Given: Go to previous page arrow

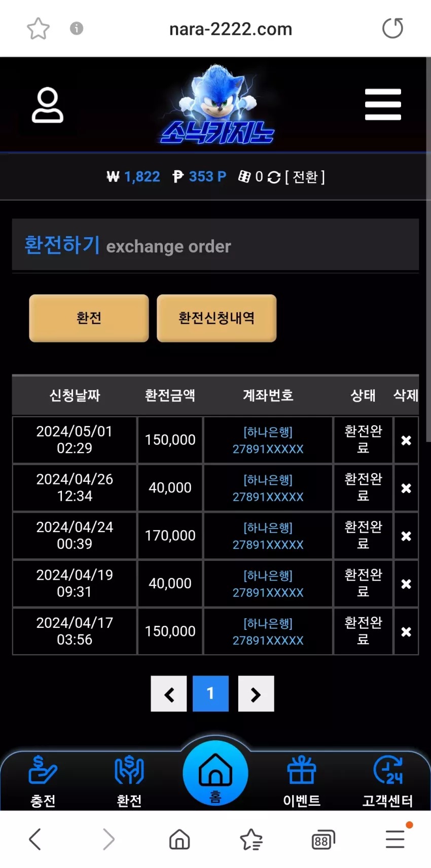Looking at the screenshot, I should [x=169, y=694].
